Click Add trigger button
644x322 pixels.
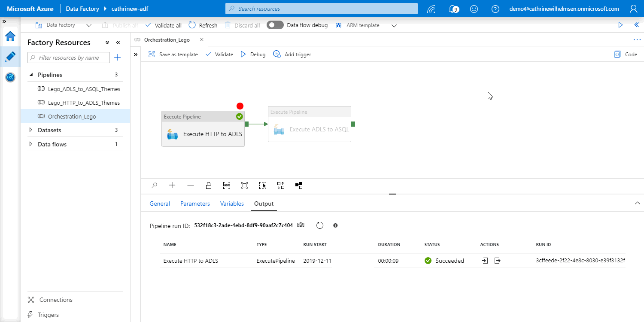(x=292, y=55)
